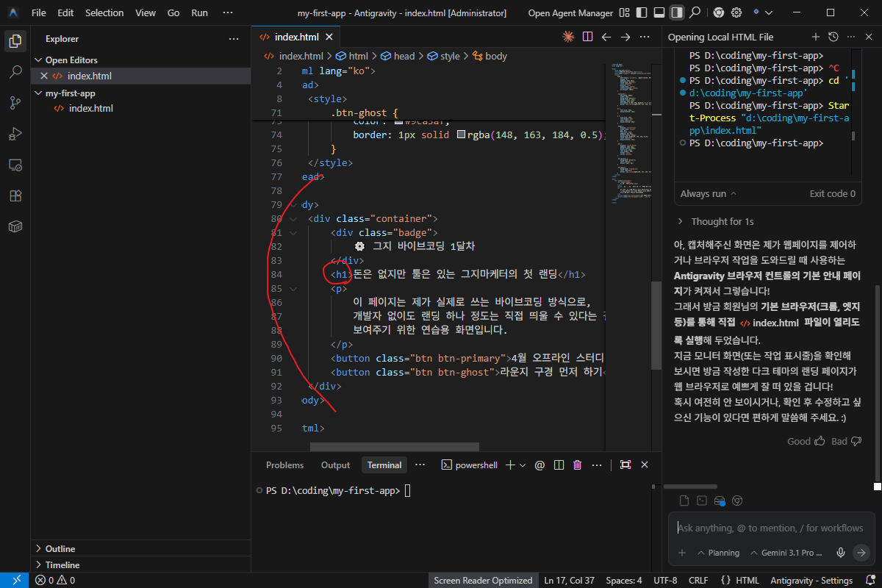Image resolution: width=882 pixels, height=588 pixels.
Task: Open the File menu
Action: (38, 12)
